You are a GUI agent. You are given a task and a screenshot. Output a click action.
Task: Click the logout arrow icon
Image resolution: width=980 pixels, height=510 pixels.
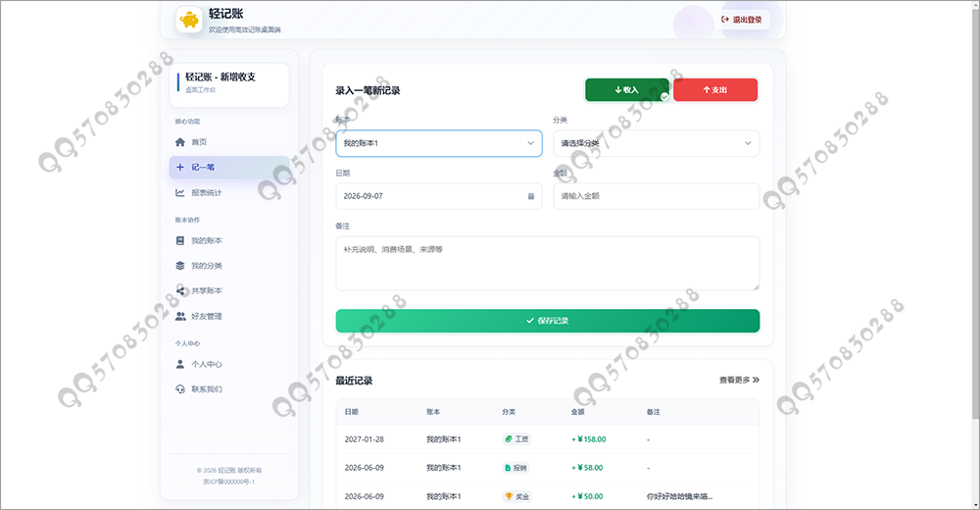(x=725, y=20)
